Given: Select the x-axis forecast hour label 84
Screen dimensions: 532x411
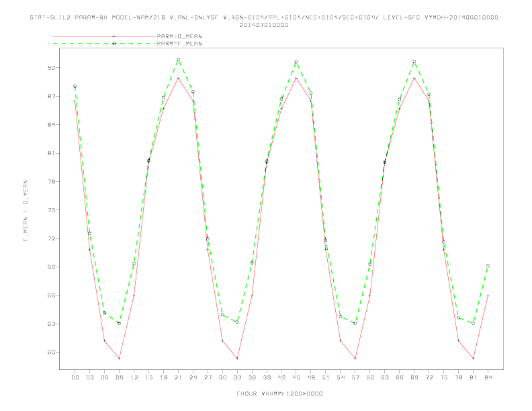Looking at the screenshot, I should pyautogui.click(x=488, y=377).
